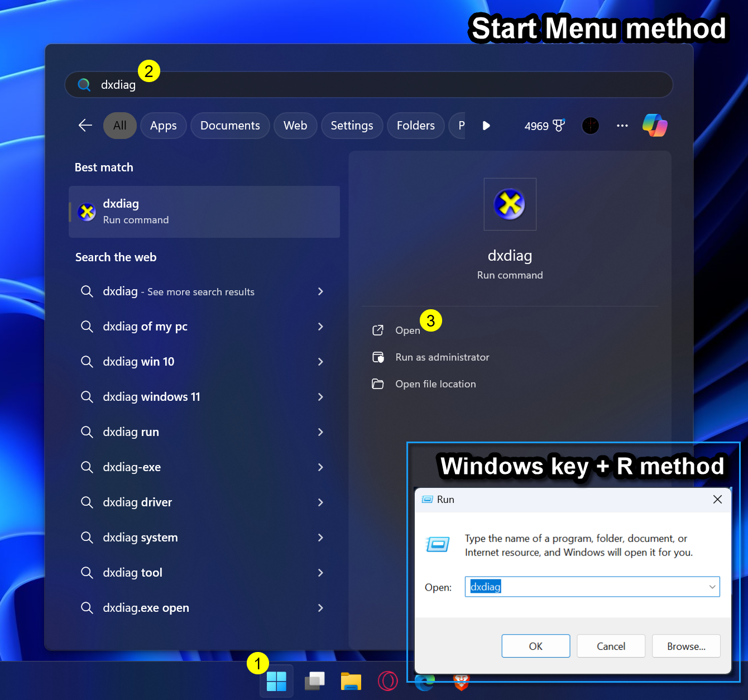Switch to the Apps search filter
This screenshot has width=748, height=700.
(163, 126)
